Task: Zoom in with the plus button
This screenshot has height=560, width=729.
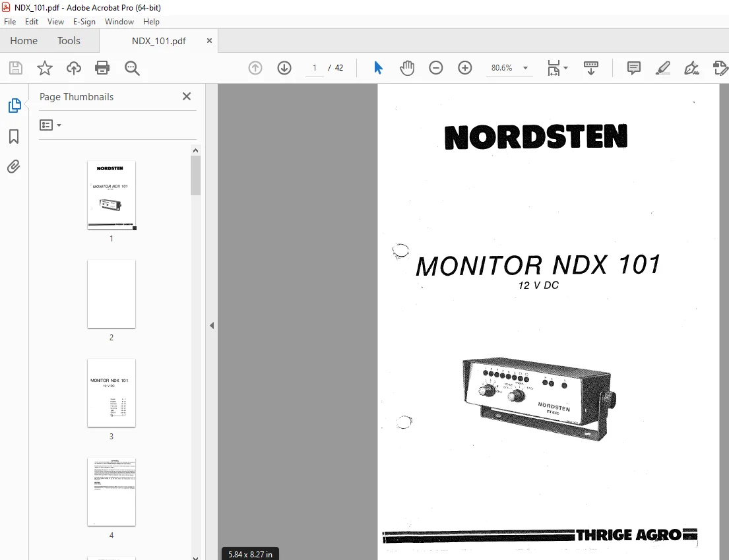Action: coord(465,68)
